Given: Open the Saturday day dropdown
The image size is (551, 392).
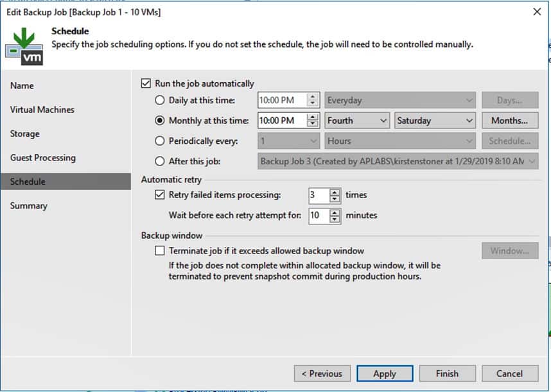Looking at the screenshot, I should (x=435, y=121).
